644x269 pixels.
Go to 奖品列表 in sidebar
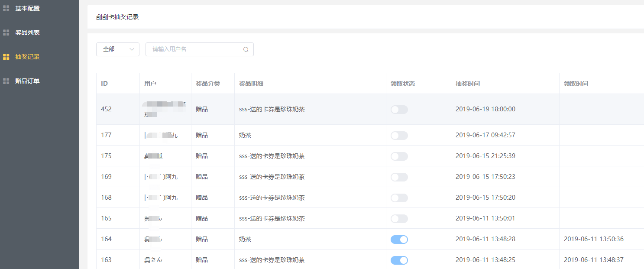click(x=27, y=32)
